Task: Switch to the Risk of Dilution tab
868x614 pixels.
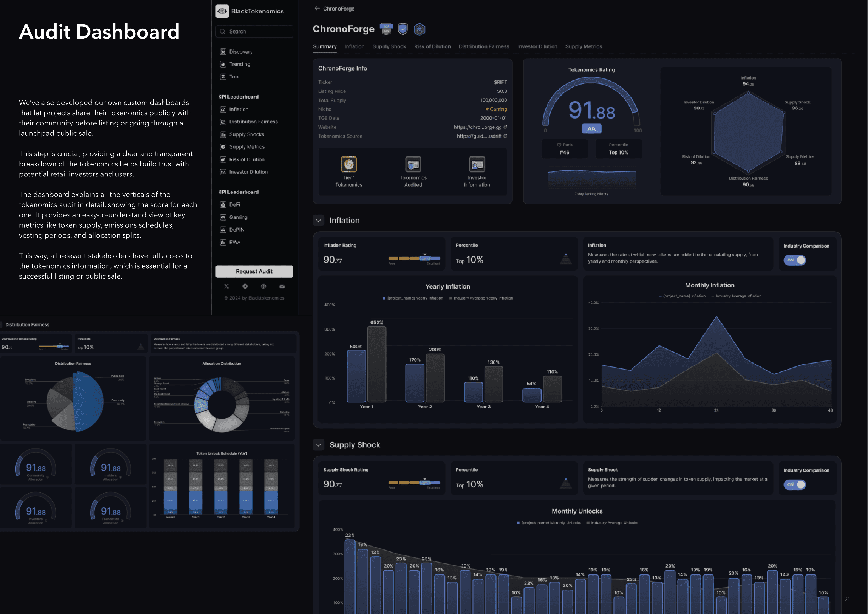Action: click(432, 46)
